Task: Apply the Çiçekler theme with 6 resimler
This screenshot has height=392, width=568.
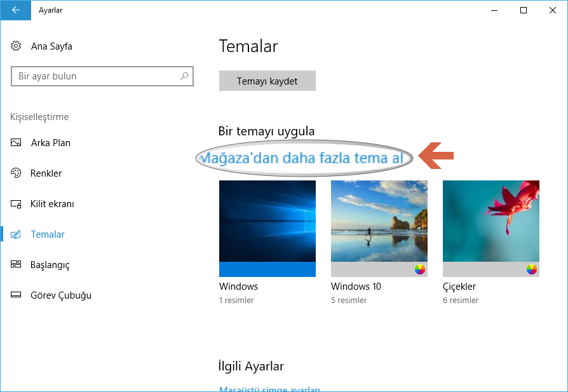Action: [x=490, y=229]
